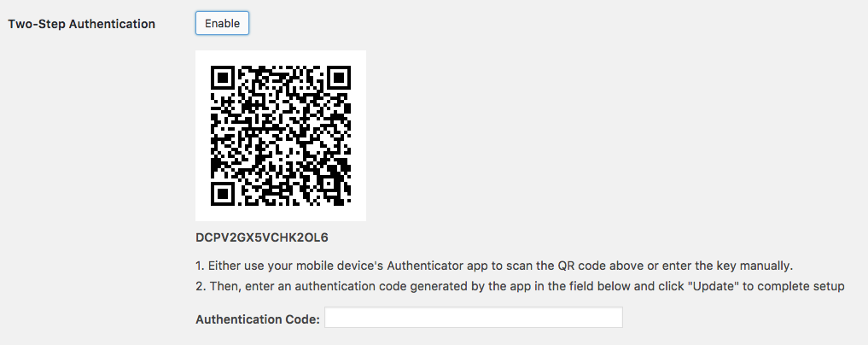
Task: Click the QR code image
Action: 281,136
